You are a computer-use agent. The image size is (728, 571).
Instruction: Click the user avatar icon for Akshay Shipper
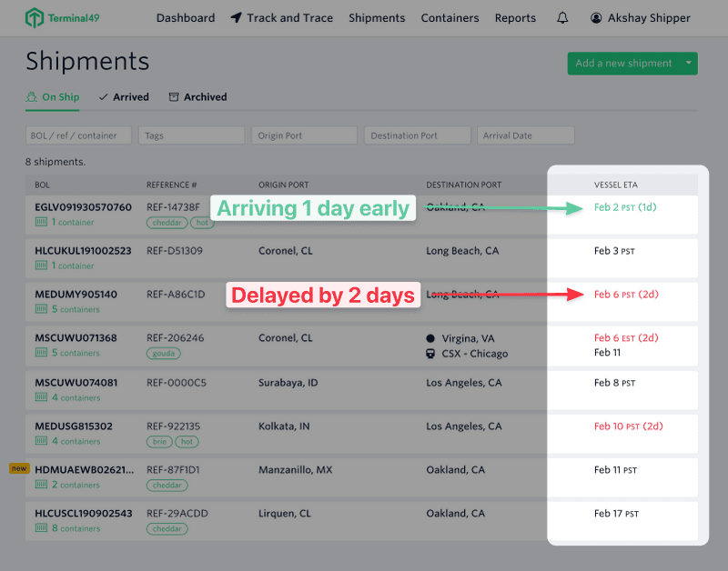tap(596, 18)
